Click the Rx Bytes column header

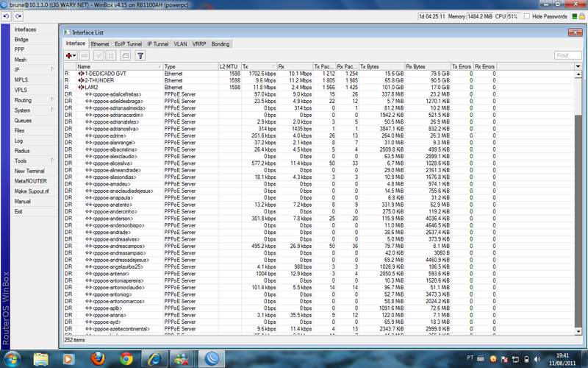click(428, 66)
